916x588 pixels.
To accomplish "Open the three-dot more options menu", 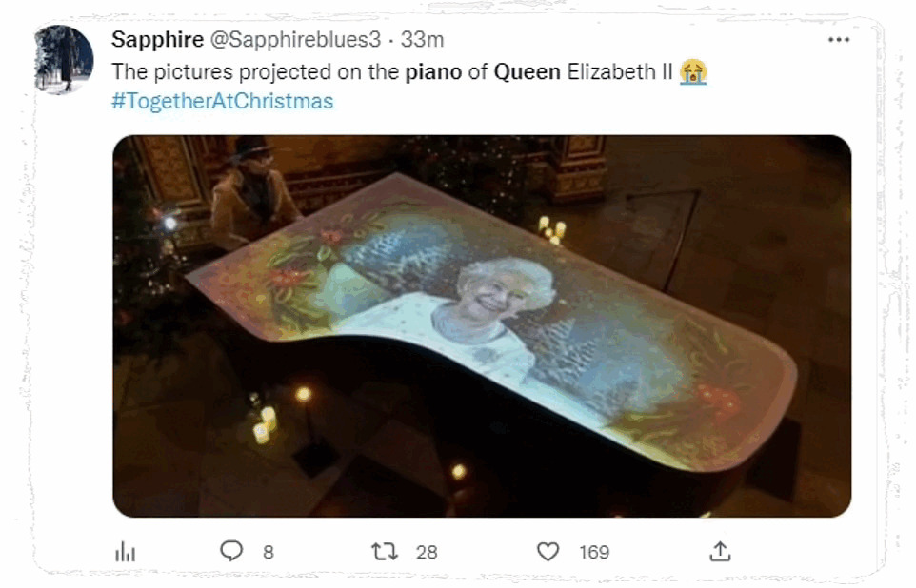I will pyautogui.click(x=838, y=40).
